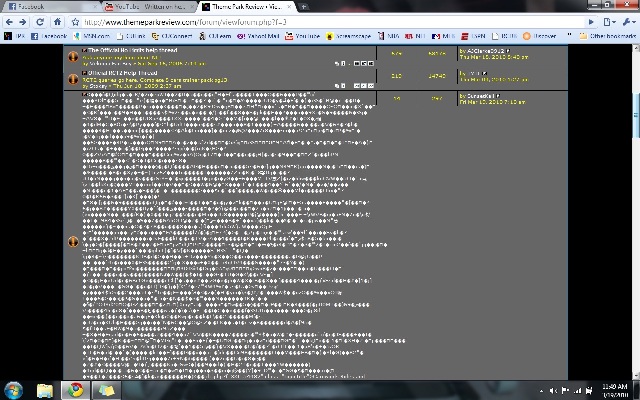This screenshot has height=400, width=640.
Task: Click the RCT2 Help Thread status icon
Action: click(73, 79)
